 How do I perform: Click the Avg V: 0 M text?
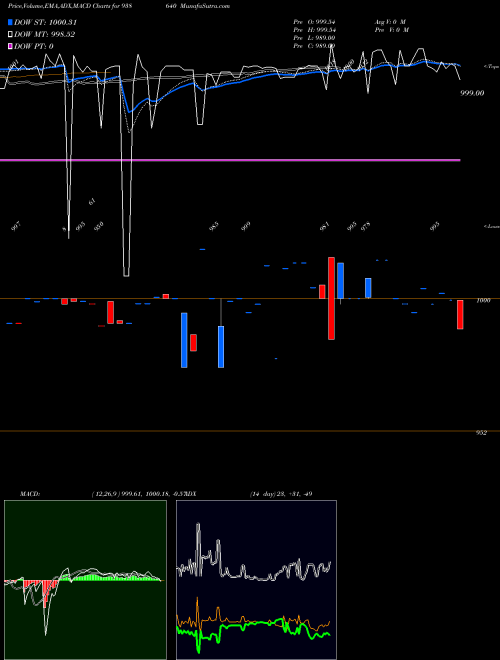tap(390, 21)
